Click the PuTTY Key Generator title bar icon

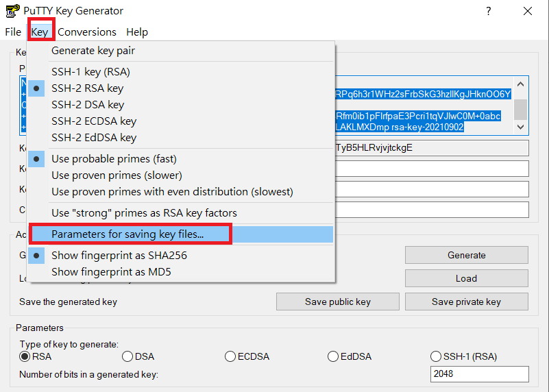tap(12, 11)
